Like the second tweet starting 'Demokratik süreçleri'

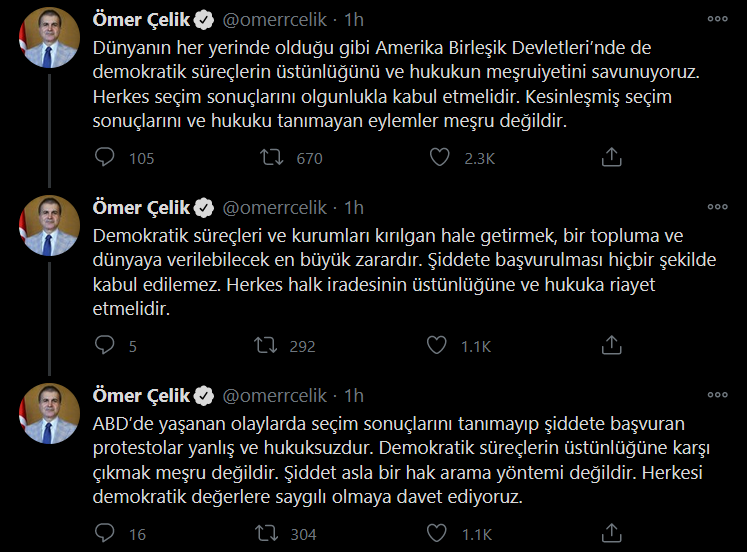coord(437,346)
